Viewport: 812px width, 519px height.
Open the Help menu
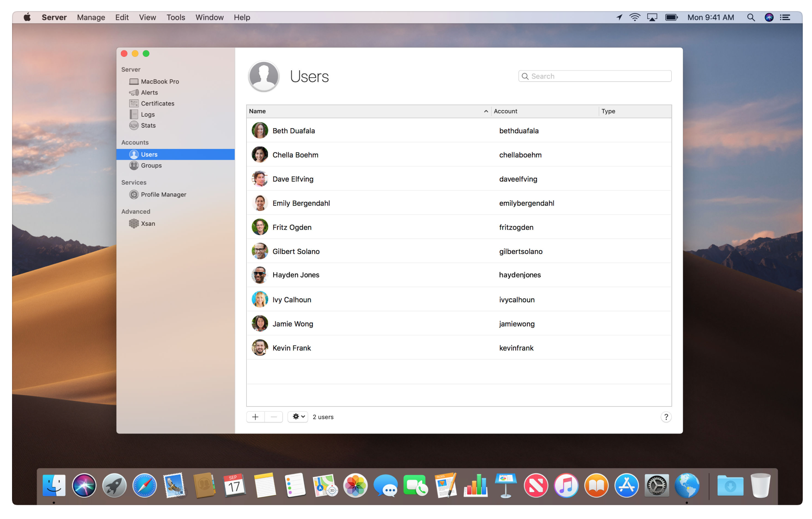[242, 17]
